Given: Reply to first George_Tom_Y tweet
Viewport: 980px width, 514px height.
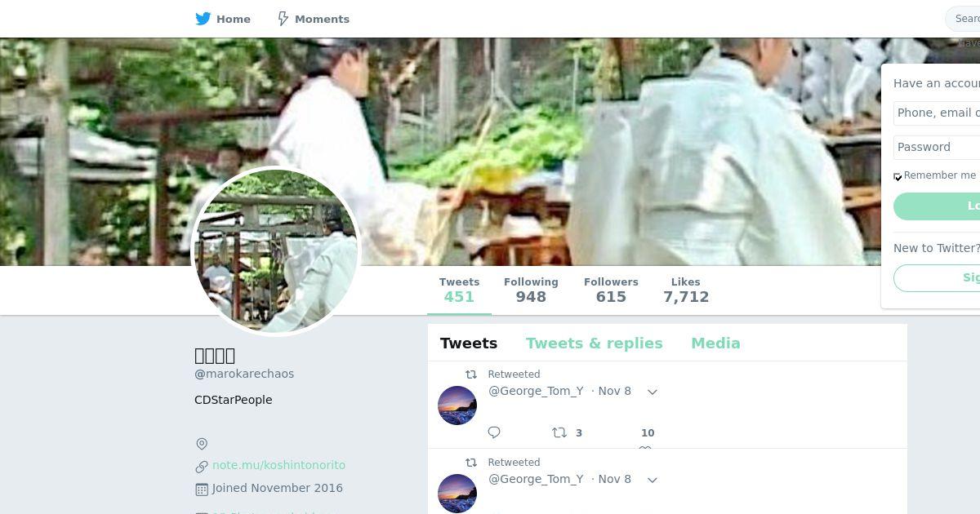Looking at the screenshot, I should pyautogui.click(x=494, y=432).
